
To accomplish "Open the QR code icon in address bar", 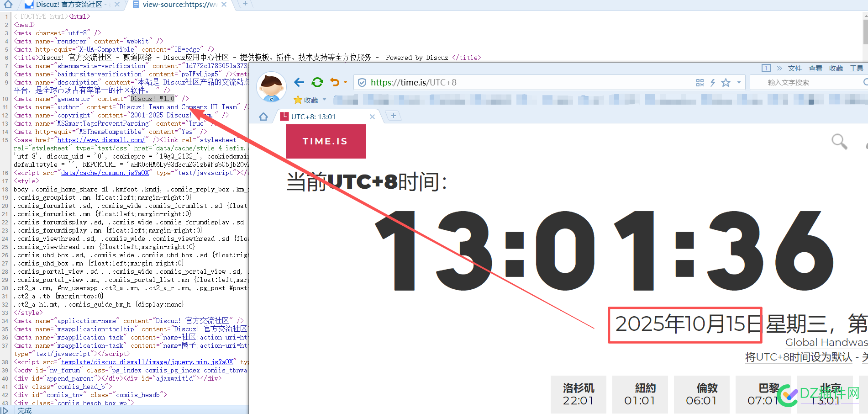I will coord(700,83).
